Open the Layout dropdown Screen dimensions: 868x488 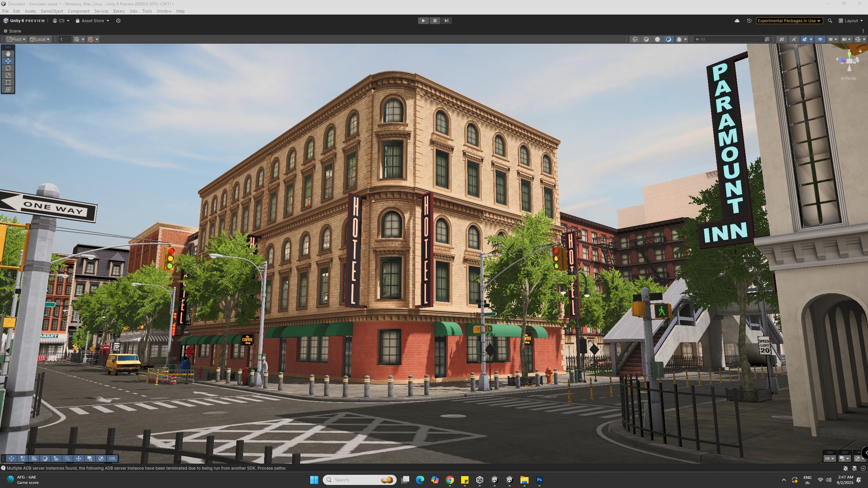(851, 21)
